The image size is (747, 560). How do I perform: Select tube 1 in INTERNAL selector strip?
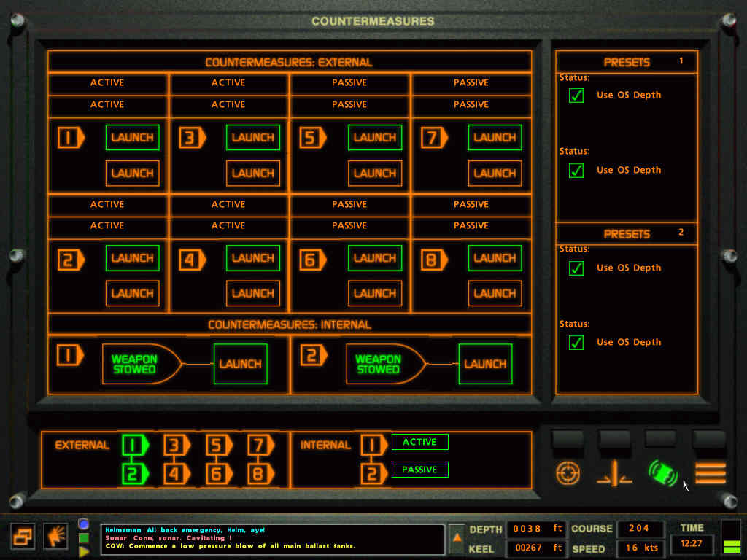pos(373,446)
